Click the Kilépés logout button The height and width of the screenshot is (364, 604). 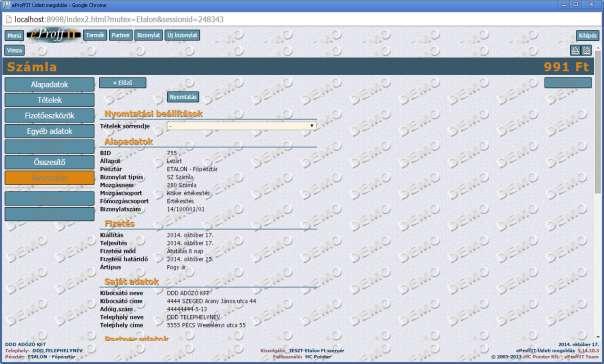[x=587, y=35]
